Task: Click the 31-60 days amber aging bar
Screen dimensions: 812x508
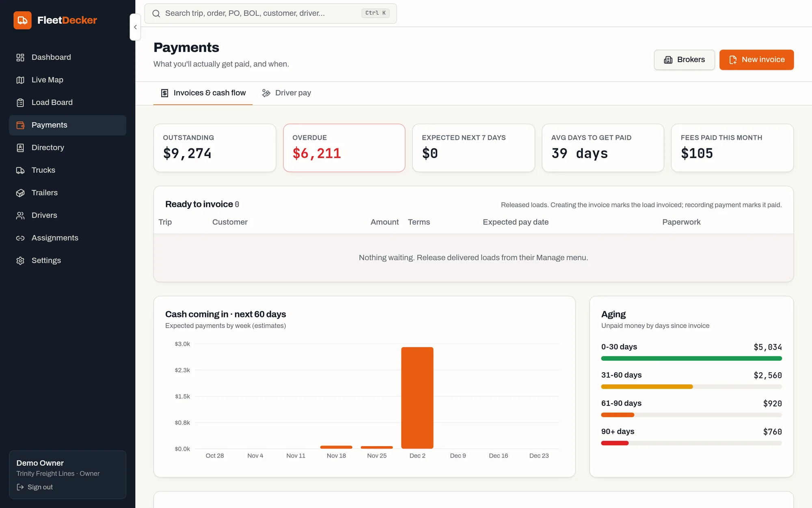Action: tap(647, 387)
